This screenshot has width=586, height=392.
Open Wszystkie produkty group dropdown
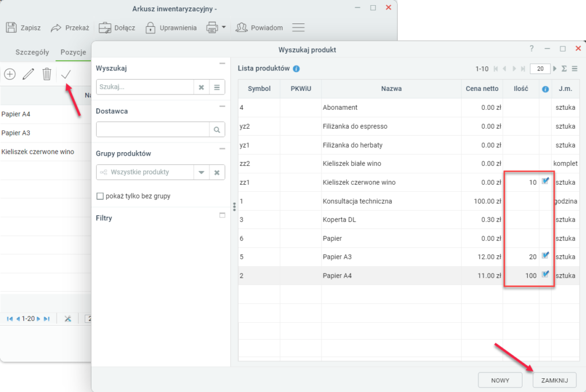pyautogui.click(x=201, y=172)
